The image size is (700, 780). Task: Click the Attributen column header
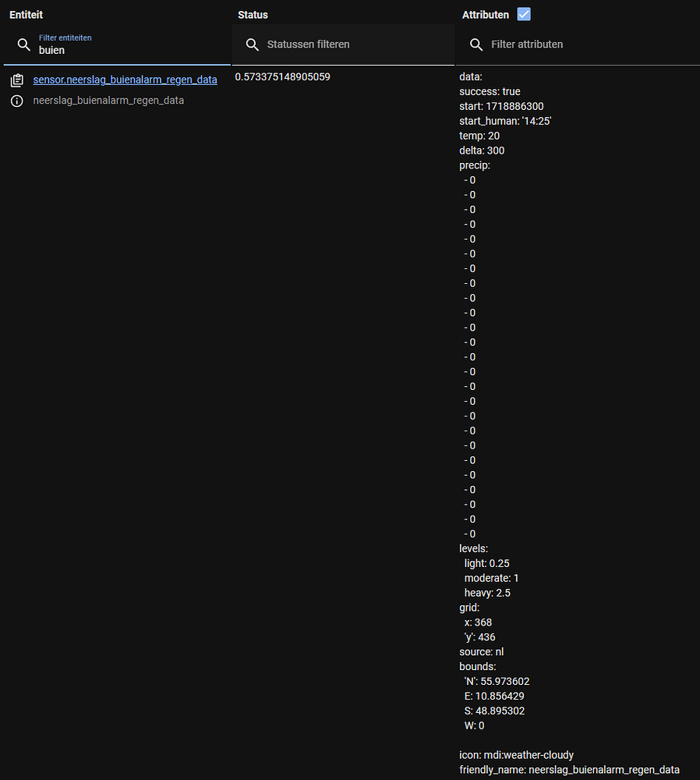tap(483, 14)
